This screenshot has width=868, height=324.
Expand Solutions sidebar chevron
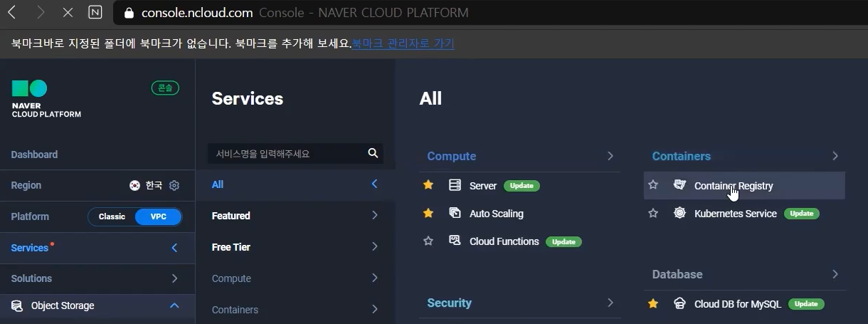(174, 278)
